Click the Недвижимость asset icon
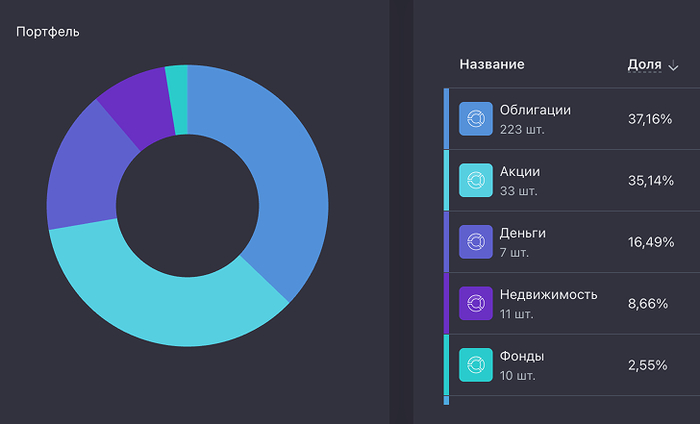The height and width of the screenshot is (424, 700). coord(475,303)
